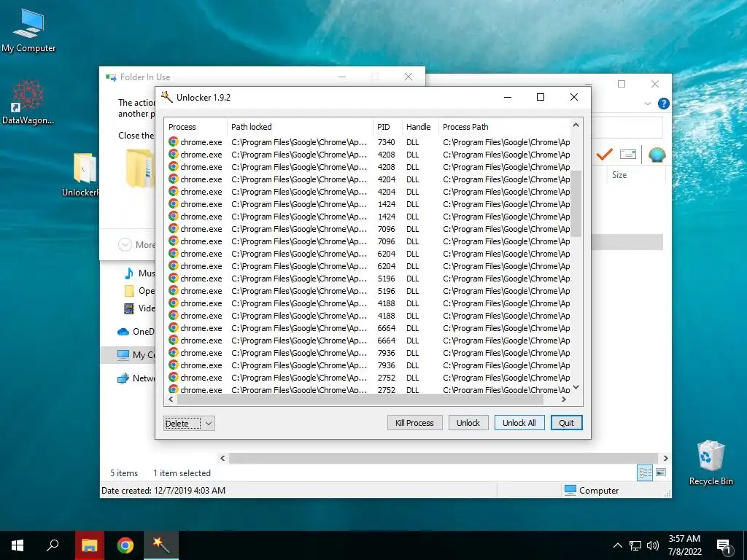The height and width of the screenshot is (560, 747).
Task: Sort by Process Path column header
Action: coord(505,127)
